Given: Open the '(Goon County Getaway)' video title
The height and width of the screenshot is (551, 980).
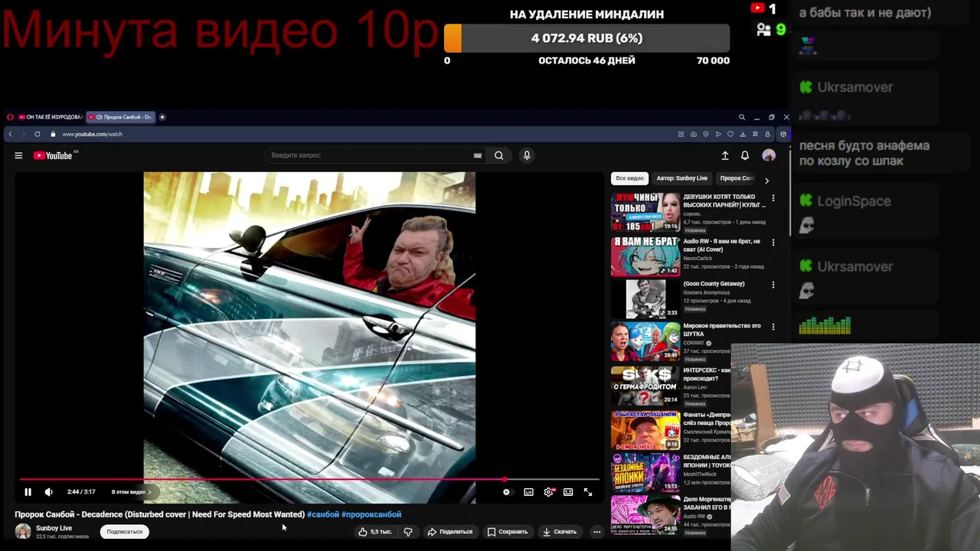Looking at the screenshot, I should pos(714,284).
